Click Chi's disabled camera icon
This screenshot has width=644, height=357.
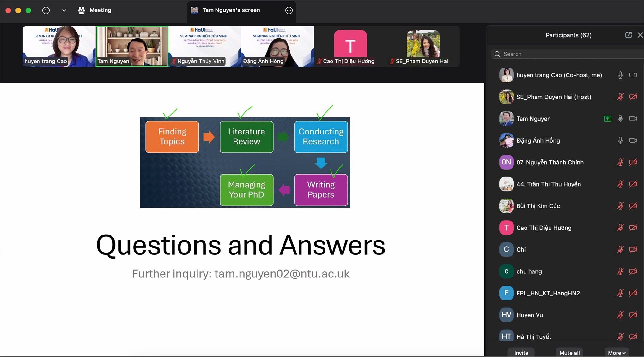(x=633, y=250)
